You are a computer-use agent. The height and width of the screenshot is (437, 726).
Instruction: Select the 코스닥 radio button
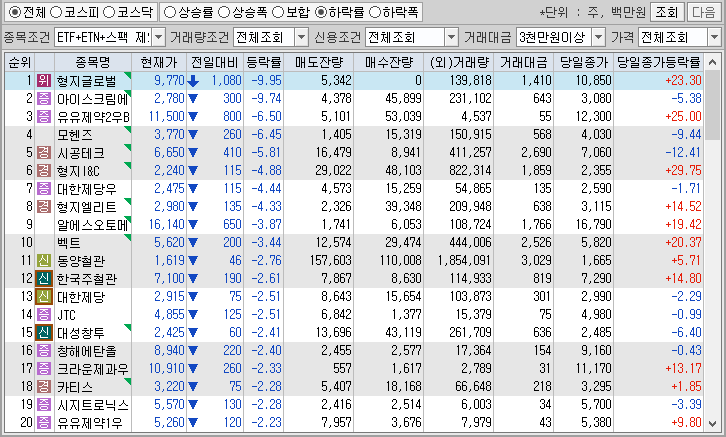tap(108, 12)
